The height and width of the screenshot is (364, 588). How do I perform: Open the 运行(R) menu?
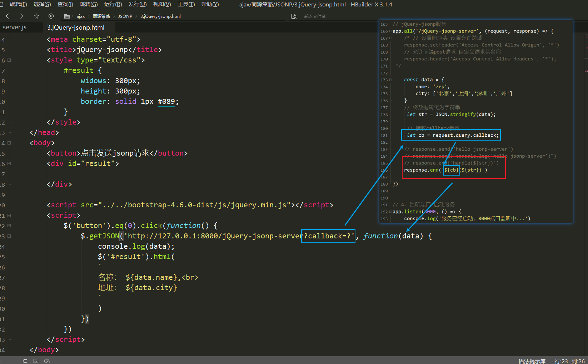coord(113,4)
